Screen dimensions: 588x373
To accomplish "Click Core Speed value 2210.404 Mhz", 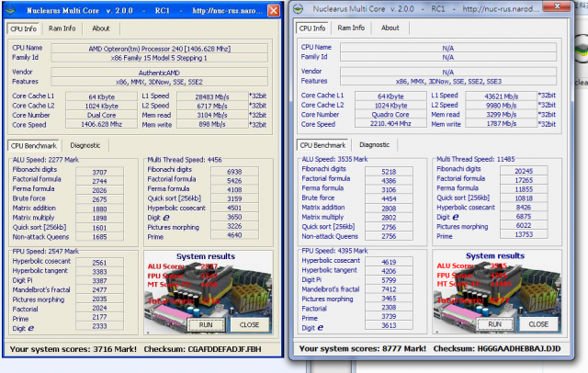I will [390, 124].
